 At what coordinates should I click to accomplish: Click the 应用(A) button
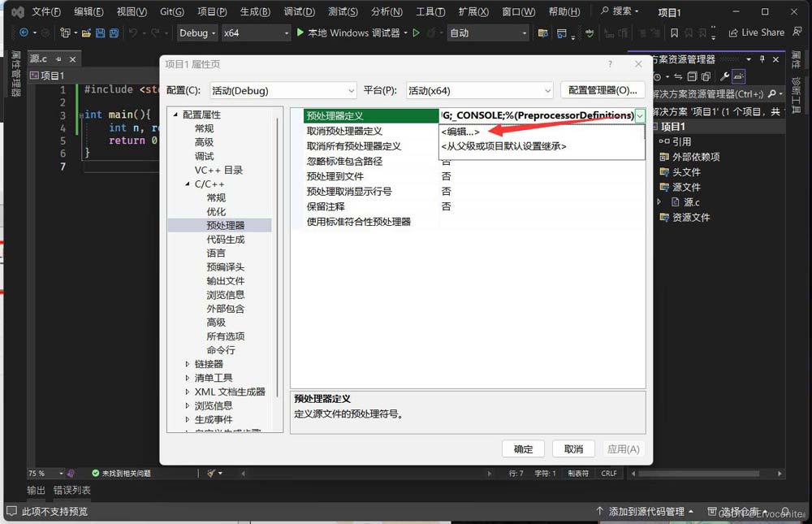(x=623, y=448)
